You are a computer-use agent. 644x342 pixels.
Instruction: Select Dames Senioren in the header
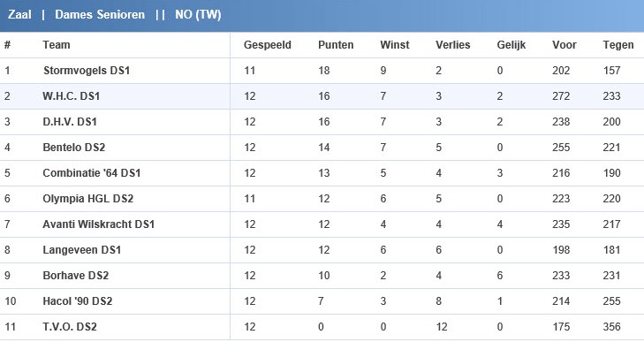click(100, 15)
